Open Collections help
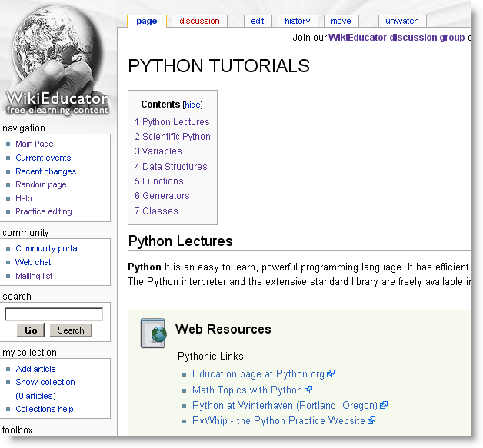 (45, 410)
